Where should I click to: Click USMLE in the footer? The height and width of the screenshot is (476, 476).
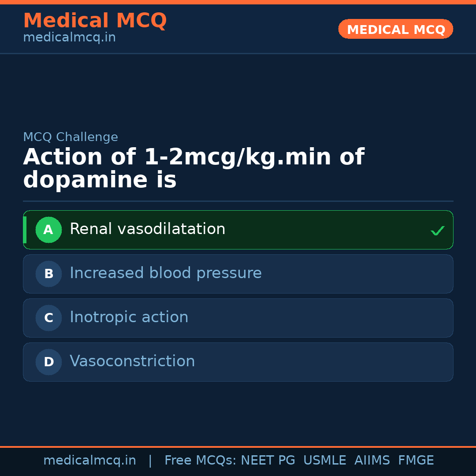(x=324, y=461)
